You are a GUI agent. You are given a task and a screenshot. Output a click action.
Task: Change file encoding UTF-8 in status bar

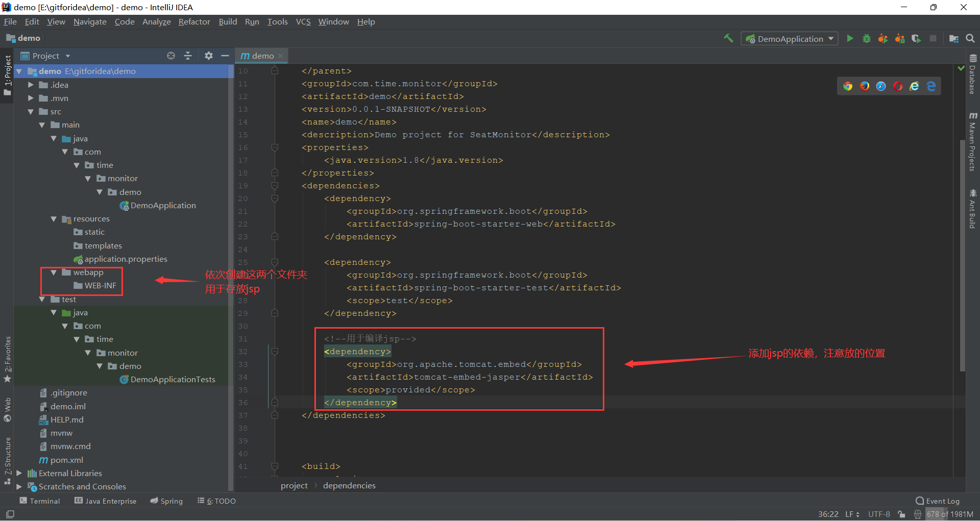pos(879,514)
